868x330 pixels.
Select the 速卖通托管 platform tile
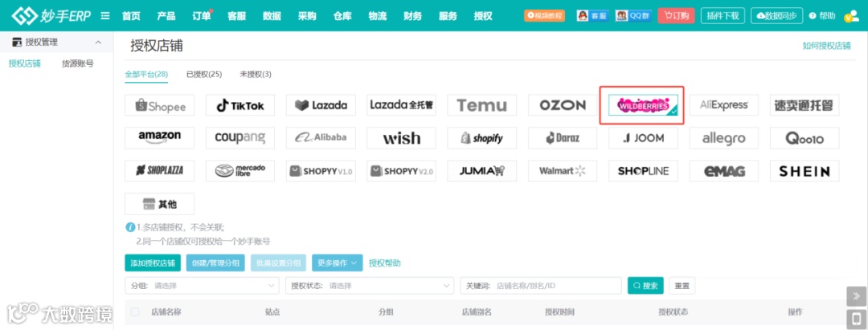point(805,105)
